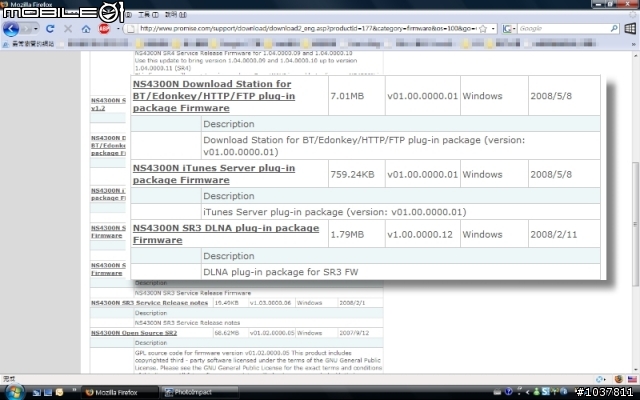Image resolution: width=640 pixels, height=400 pixels.
Task: Open the Adblock Plus dropdown arrow
Action: tap(118, 29)
